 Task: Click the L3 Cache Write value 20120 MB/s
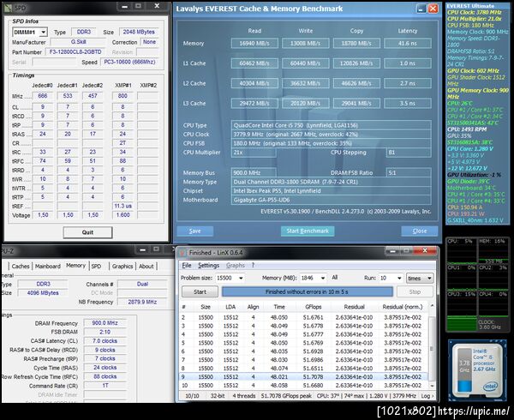click(x=306, y=103)
